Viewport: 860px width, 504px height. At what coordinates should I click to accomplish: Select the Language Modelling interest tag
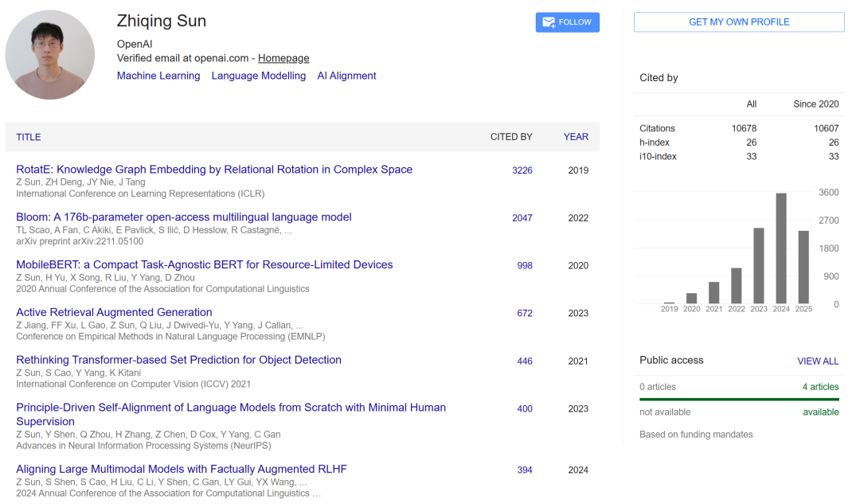click(259, 76)
